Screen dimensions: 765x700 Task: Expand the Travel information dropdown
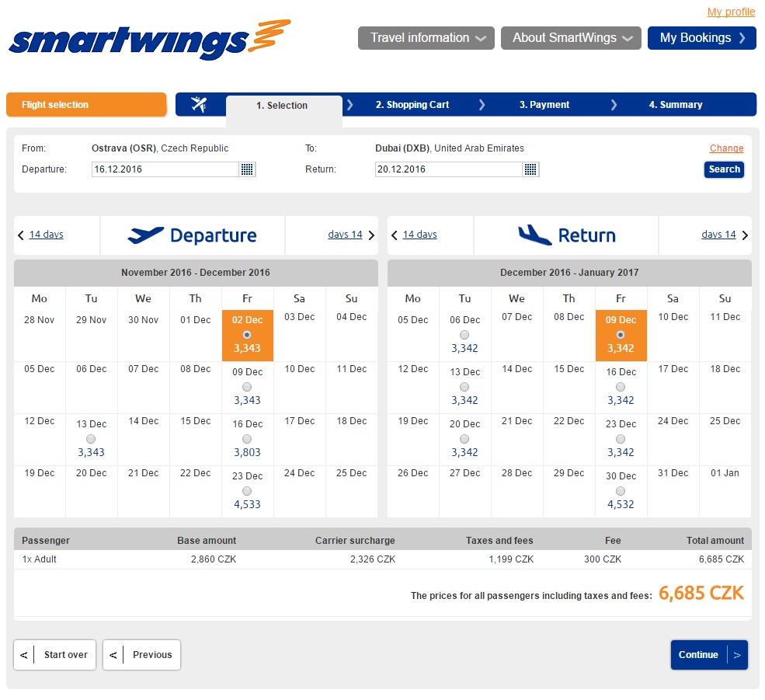coord(426,38)
